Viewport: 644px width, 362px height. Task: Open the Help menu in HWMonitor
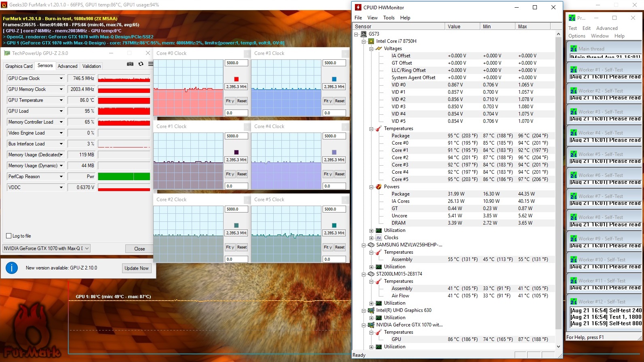pyautogui.click(x=405, y=18)
